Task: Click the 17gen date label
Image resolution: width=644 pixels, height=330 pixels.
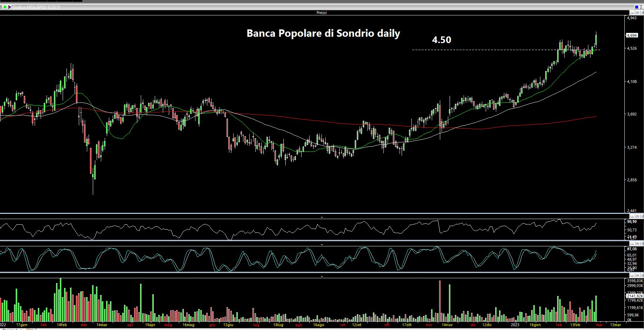Action: (x=22, y=325)
